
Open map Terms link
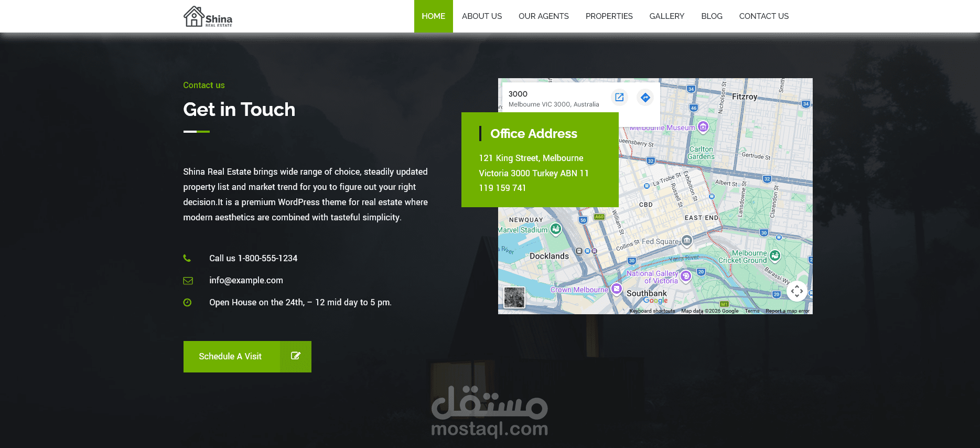752,311
